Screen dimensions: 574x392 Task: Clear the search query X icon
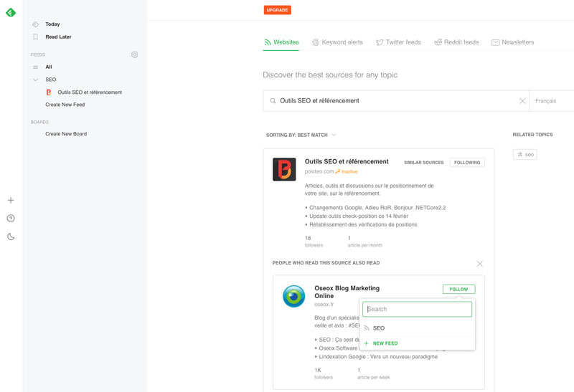click(522, 100)
